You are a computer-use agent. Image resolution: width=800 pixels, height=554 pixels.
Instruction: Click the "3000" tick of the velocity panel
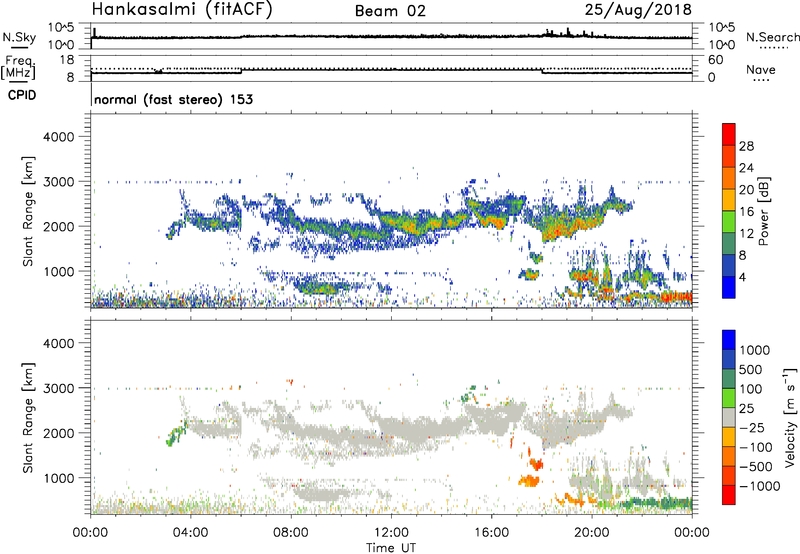point(59,388)
